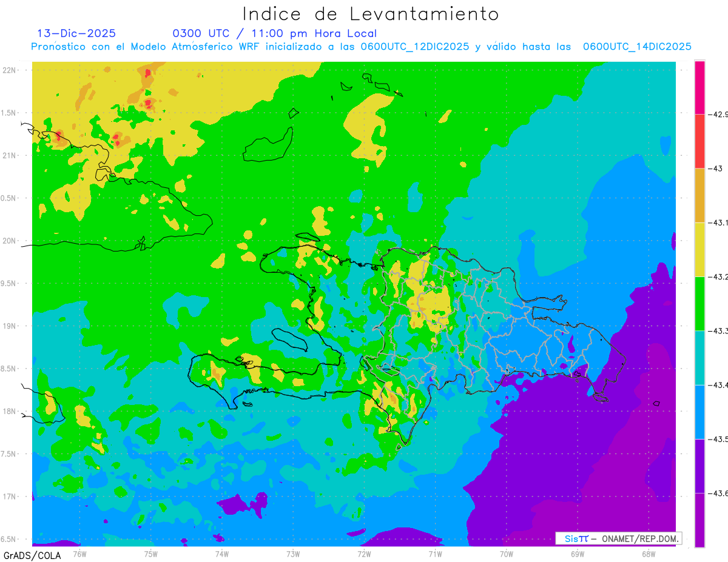
Task: Click the legend value "-42.9"
Action: point(719,114)
